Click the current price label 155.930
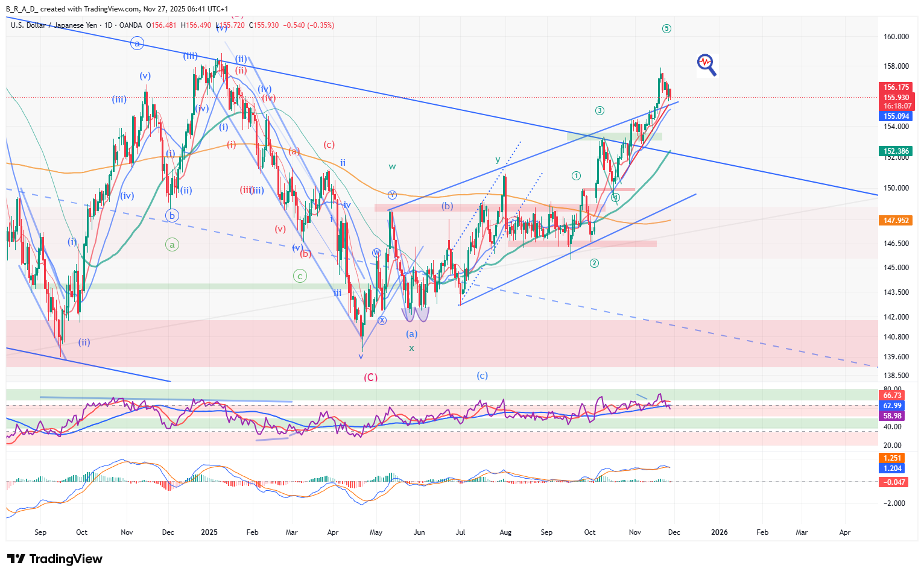Screen dimensions: 924x577 point(896,97)
